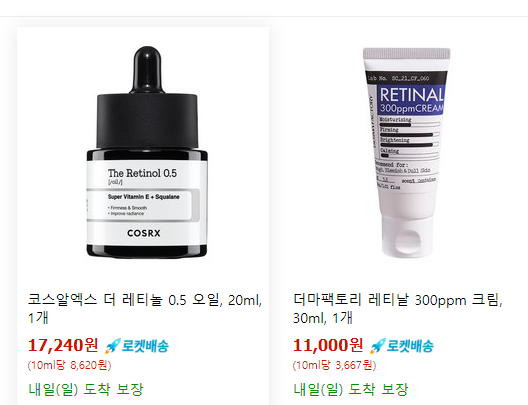
Task: Click the rocket icon beside the 17,240원 price
Action: [112, 346]
